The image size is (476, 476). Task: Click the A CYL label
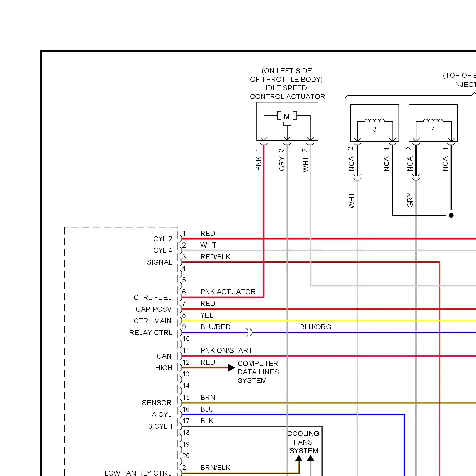162,414
